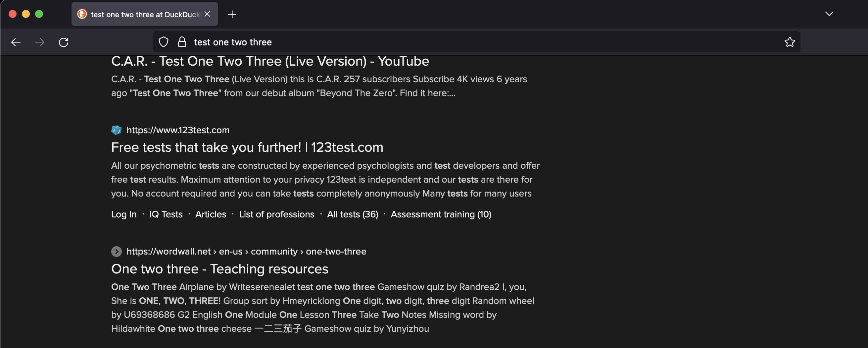Click the forward navigation arrow
This screenshot has height=348, width=868.
point(40,42)
